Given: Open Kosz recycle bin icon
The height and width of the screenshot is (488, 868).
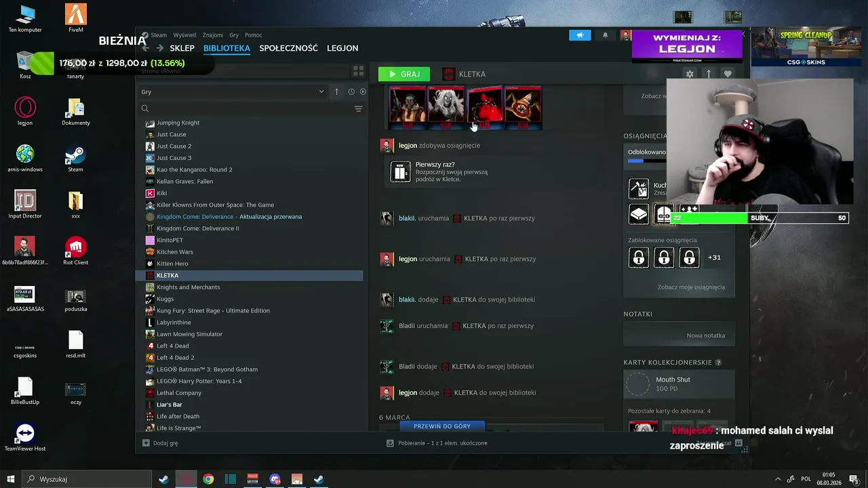Looking at the screenshot, I should 25,65.
